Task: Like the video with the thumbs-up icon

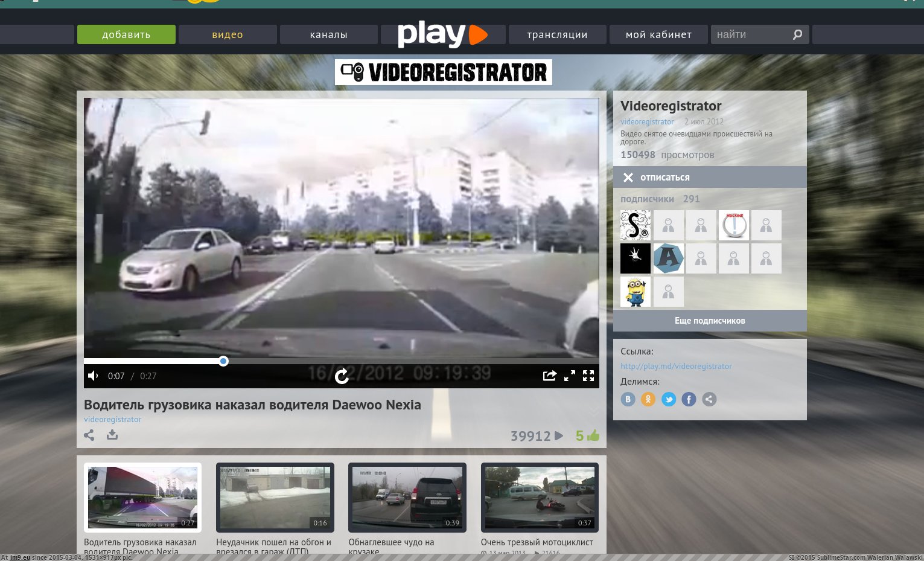Action: (x=593, y=435)
